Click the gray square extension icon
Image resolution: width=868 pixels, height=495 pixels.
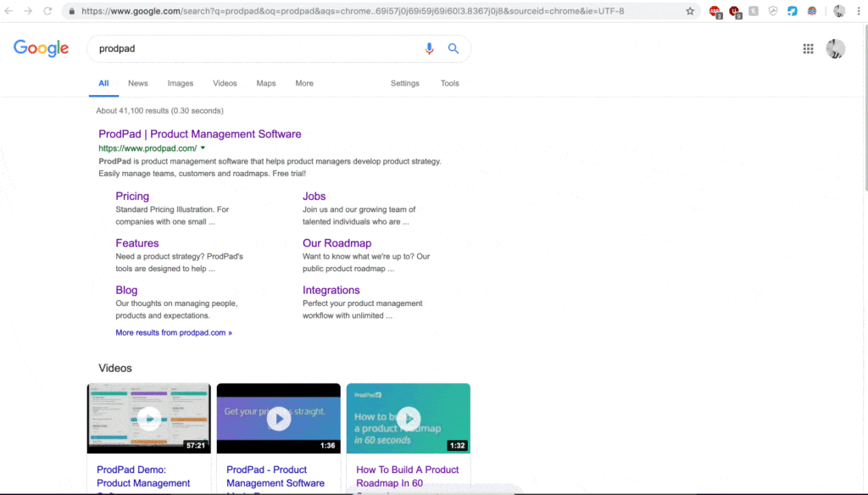coord(754,11)
